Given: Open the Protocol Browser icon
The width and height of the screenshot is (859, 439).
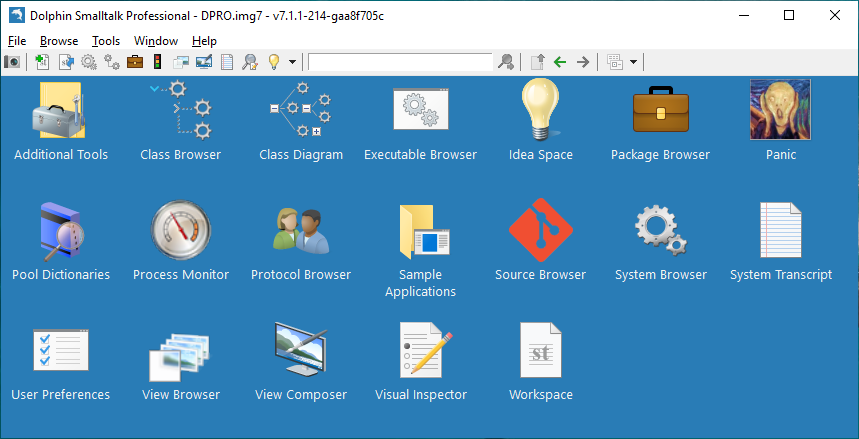Looking at the screenshot, I should [x=301, y=231].
